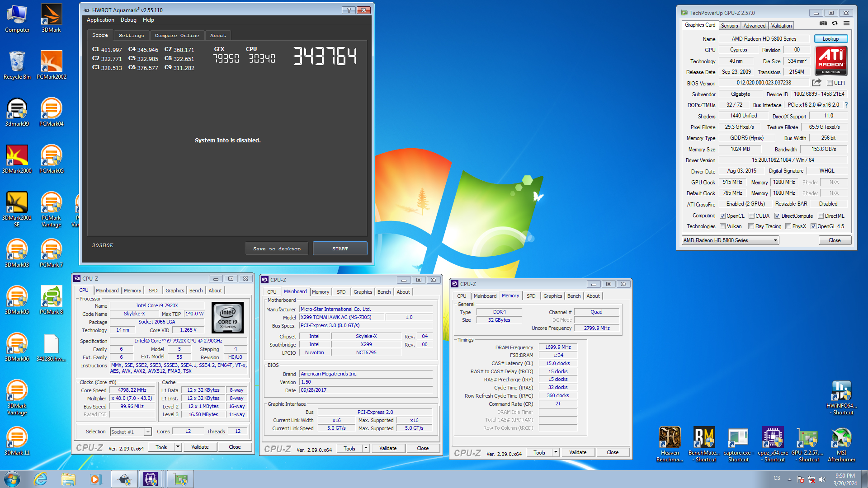Launch 3dmark99 desktop shortcut
This screenshot has width=868, height=488.
[x=17, y=112]
